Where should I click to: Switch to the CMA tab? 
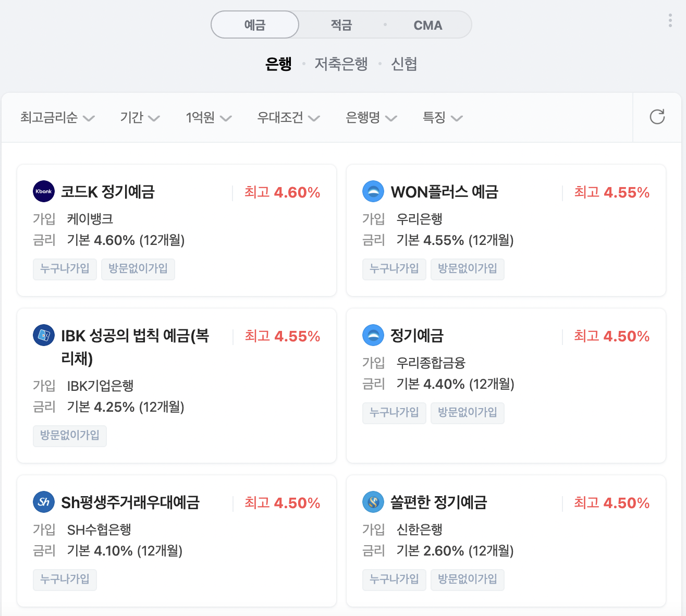click(428, 24)
